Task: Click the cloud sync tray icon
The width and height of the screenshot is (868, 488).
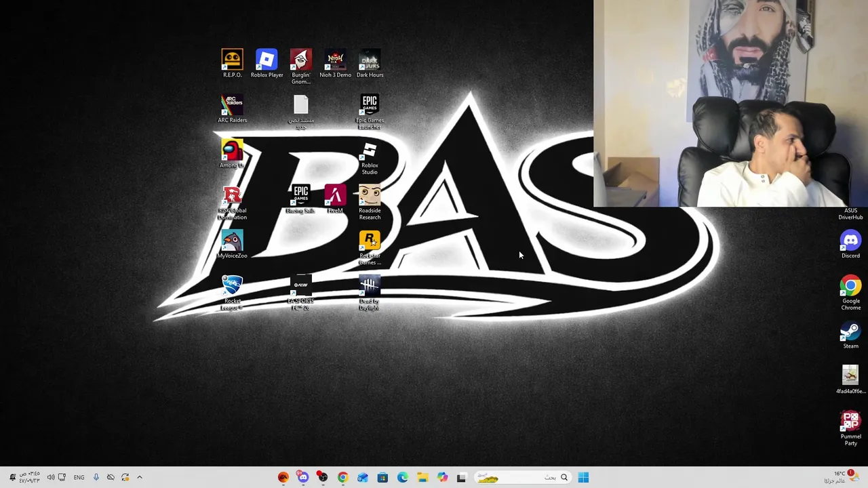Action: pos(111,477)
